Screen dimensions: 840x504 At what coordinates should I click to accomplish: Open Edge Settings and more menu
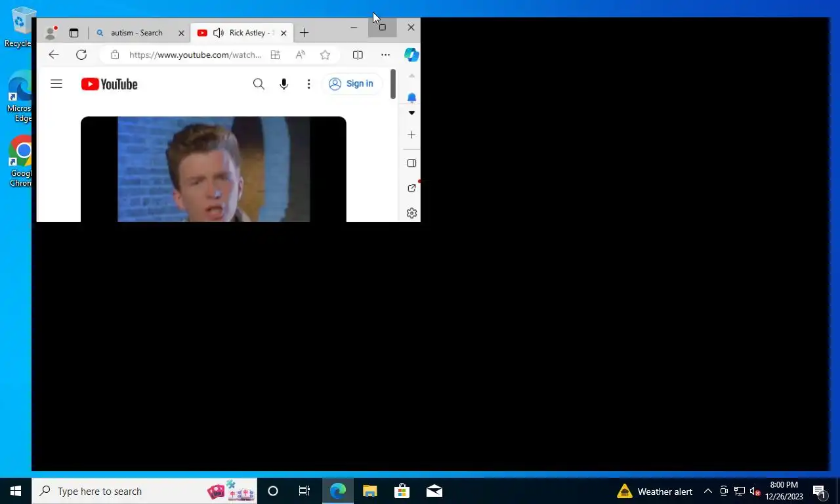click(385, 55)
